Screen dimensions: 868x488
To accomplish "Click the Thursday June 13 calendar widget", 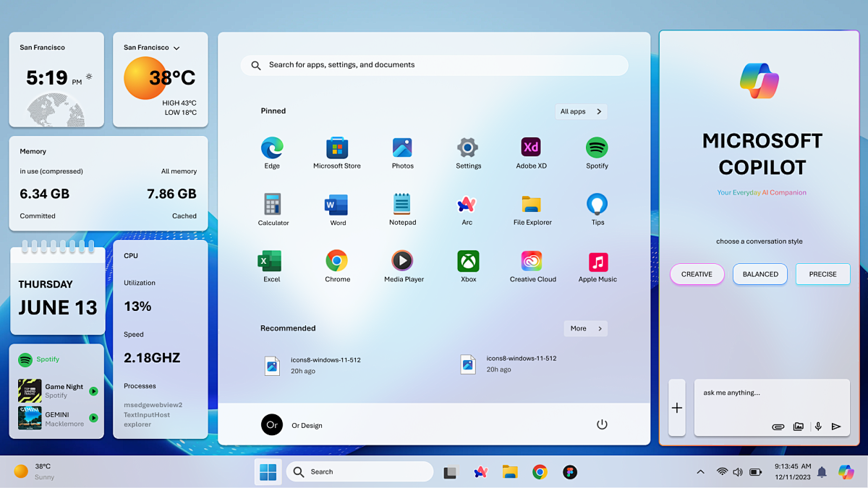I will point(57,287).
